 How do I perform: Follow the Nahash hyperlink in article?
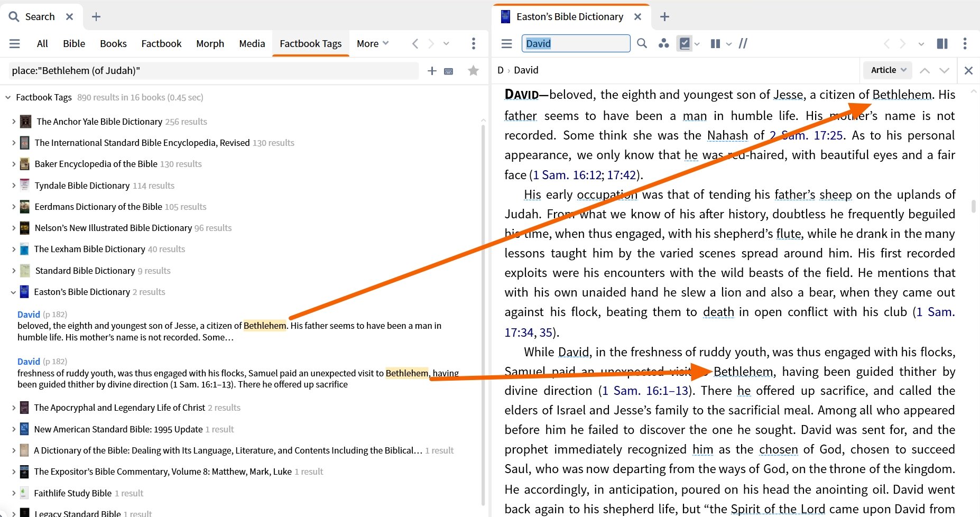(727, 136)
